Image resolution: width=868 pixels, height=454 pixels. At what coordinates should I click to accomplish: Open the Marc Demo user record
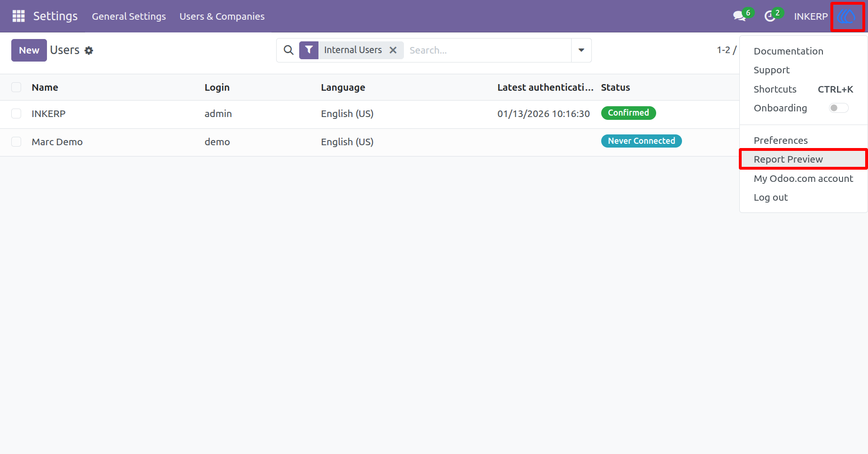tap(57, 142)
